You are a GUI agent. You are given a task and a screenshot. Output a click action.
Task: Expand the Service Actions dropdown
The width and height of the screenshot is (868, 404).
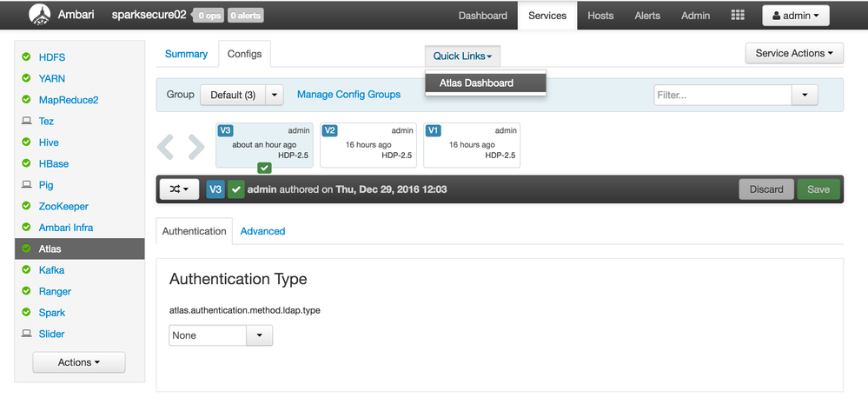click(794, 53)
